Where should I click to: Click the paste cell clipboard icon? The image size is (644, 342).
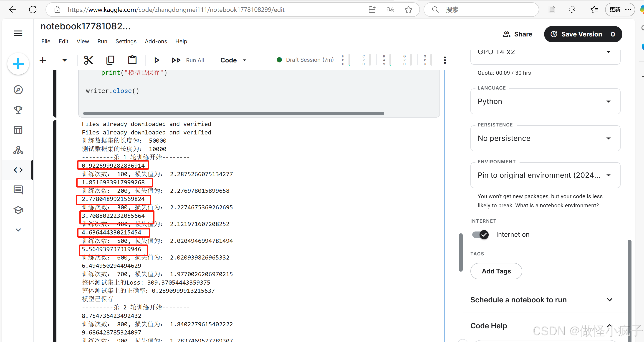coord(132,60)
